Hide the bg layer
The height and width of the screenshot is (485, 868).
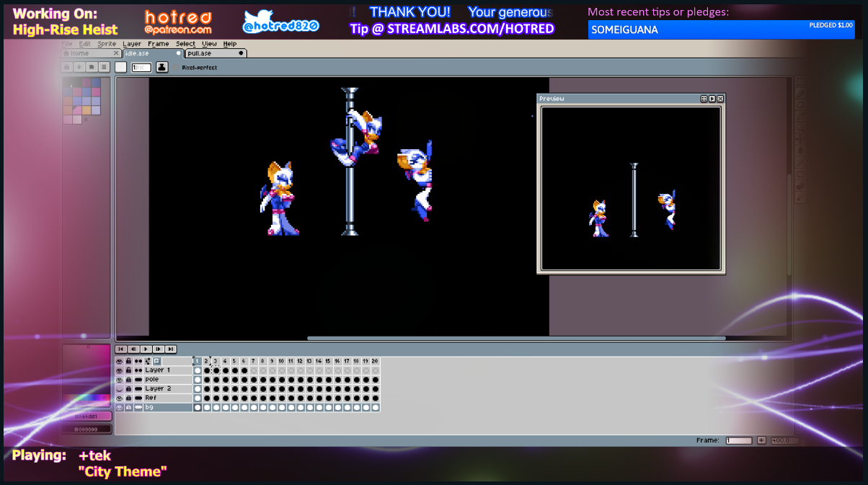pos(120,408)
